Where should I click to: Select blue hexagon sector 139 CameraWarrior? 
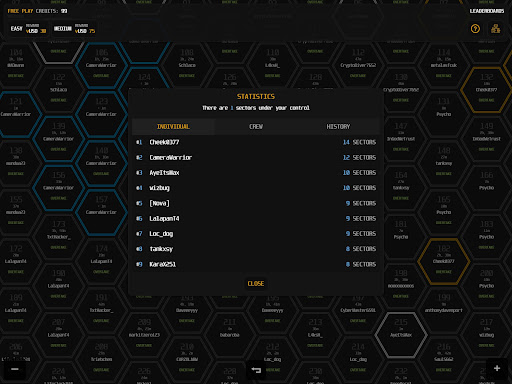(59, 138)
